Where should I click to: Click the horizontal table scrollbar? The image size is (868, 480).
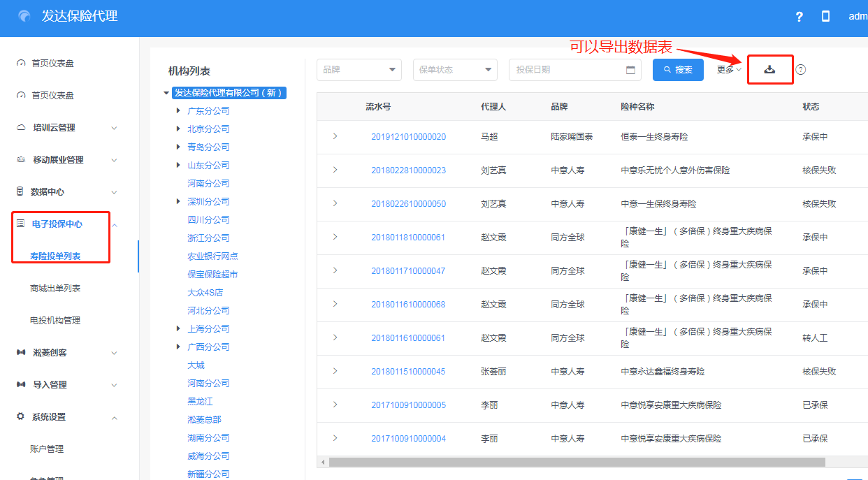click(x=577, y=462)
